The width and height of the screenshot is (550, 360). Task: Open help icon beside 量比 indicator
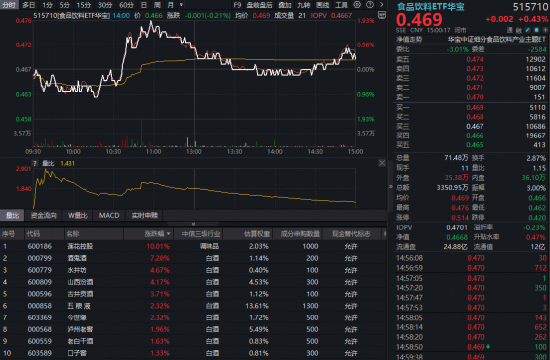coord(35,164)
